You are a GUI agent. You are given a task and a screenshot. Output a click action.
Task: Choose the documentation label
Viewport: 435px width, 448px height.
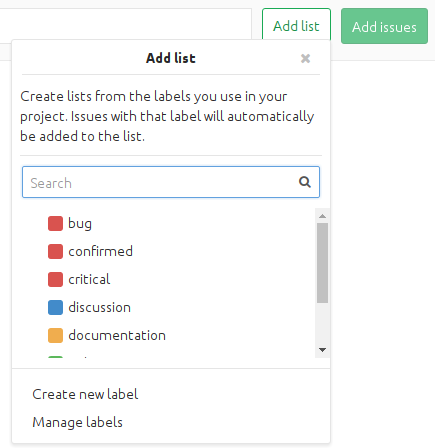[168, 335]
